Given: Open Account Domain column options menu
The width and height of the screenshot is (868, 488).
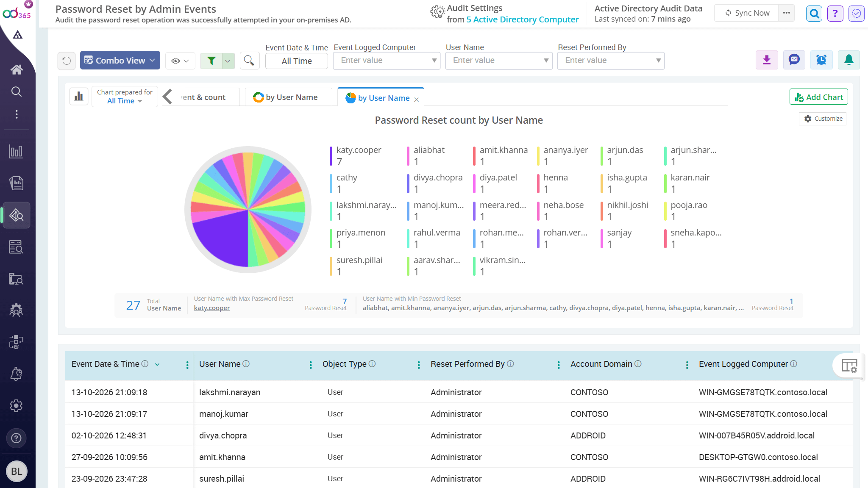Looking at the screenshot, I should click(x=687, y=365).
